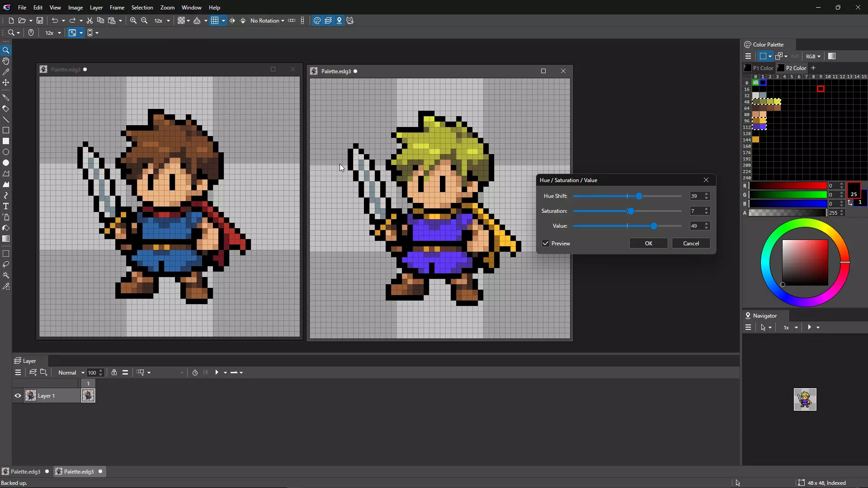
Task: Select the Text tool in toolbox
Action: (x=6, y=206)
